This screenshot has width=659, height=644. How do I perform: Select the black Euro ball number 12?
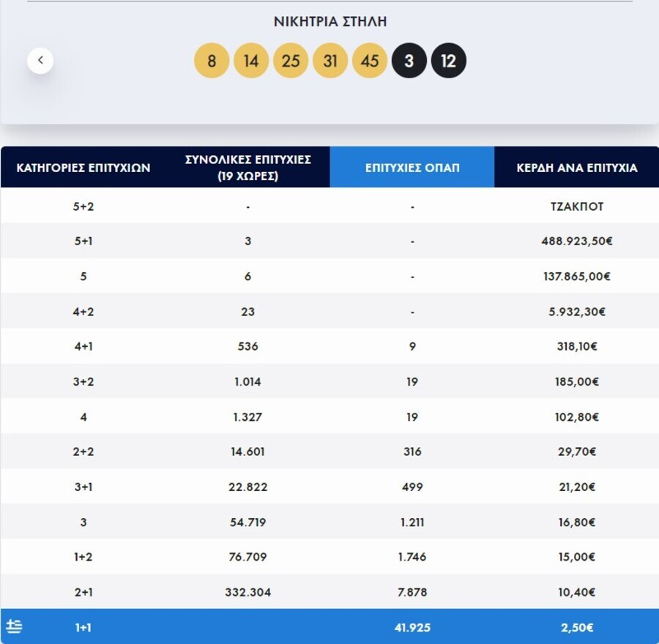448,61
